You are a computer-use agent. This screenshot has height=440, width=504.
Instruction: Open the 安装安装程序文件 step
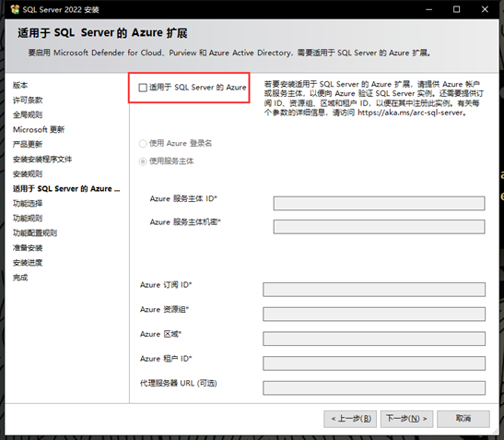click(x=42, y=160)
